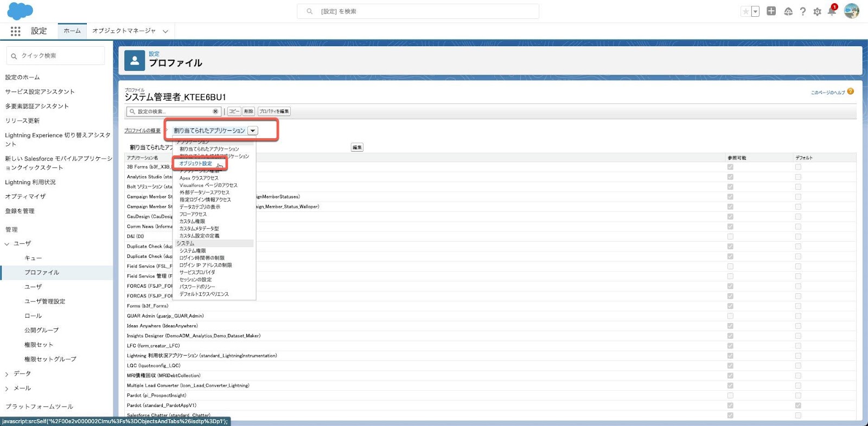Screen dimensions: 868x426
Task: Focus the クイック検索 input field
Action: 55,56
